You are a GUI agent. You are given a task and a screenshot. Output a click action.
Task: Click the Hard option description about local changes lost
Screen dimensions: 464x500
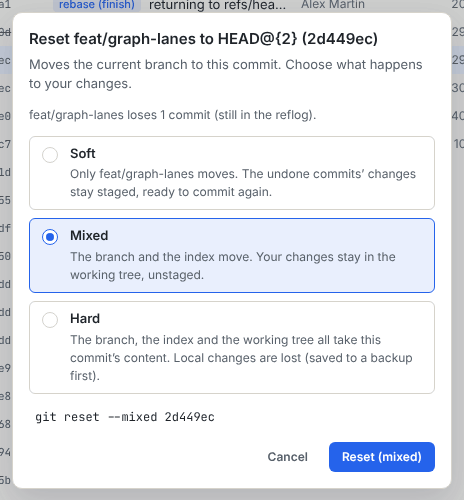(x=241, y=358)
